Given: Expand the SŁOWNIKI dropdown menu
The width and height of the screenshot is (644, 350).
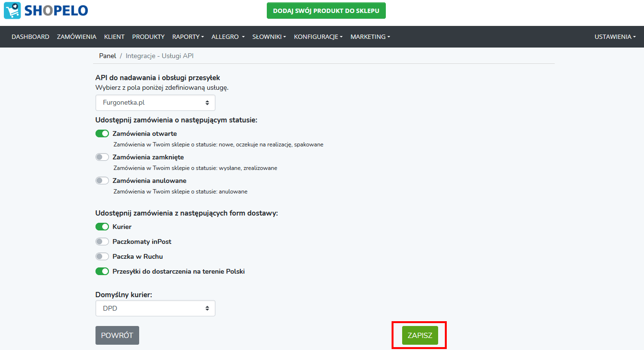Looking at the screenshot, I should pos(269,36).
